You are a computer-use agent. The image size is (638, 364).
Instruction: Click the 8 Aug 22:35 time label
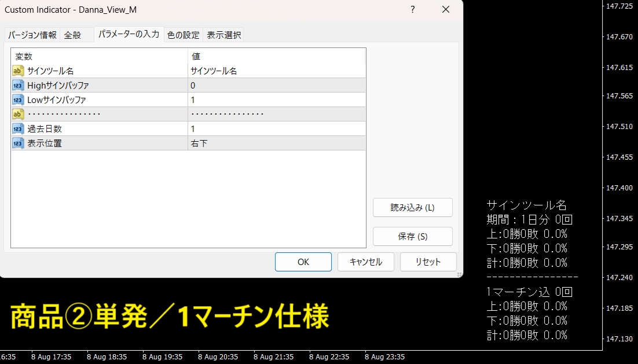tap(329, 357)
